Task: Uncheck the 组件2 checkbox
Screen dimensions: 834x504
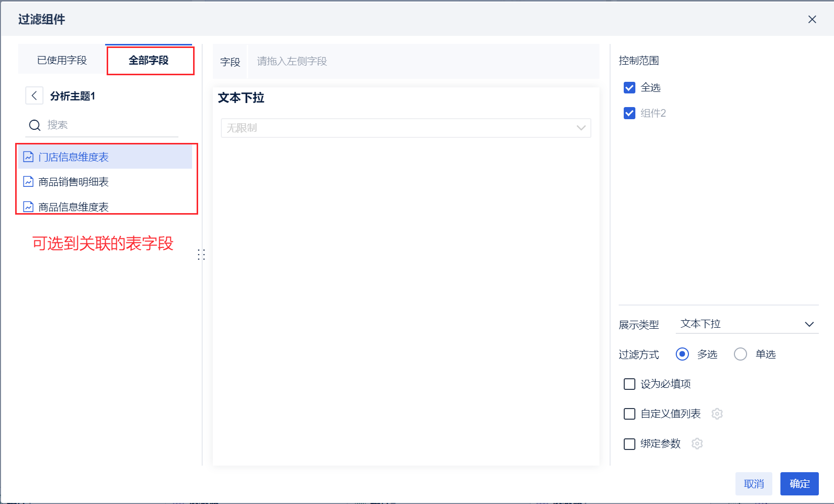Action: pos(629,113)
